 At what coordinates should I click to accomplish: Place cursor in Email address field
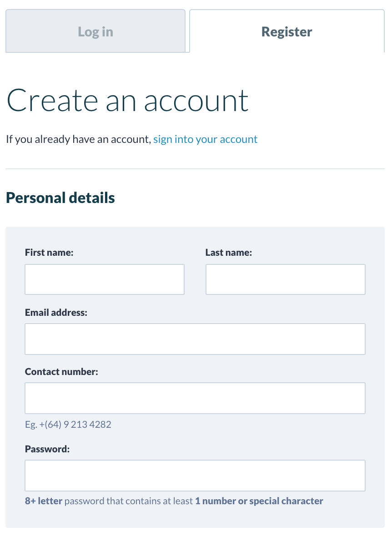pos(195,339)
